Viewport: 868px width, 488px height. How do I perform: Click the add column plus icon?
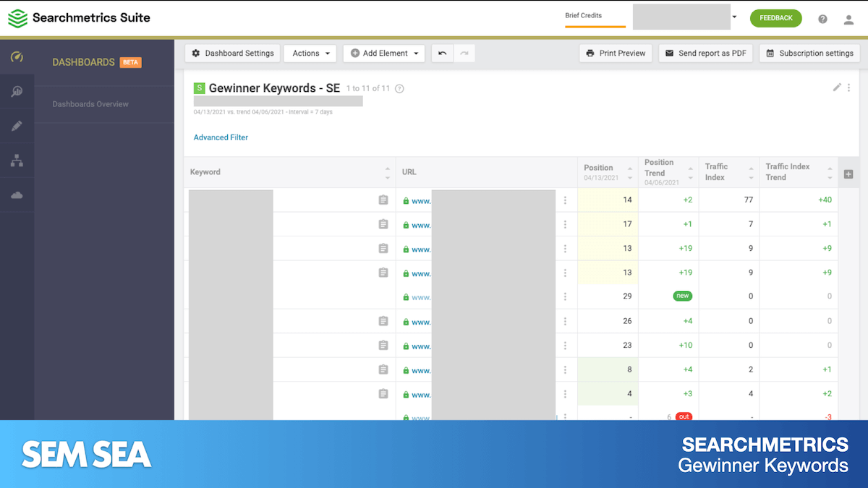[848, 174]
